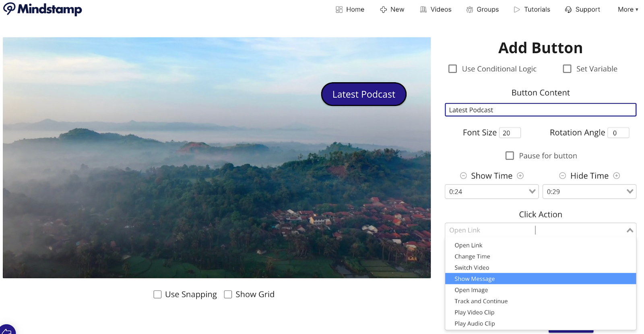
Task: Enable the Show Grid checkbox
Action: click(228, 295)
